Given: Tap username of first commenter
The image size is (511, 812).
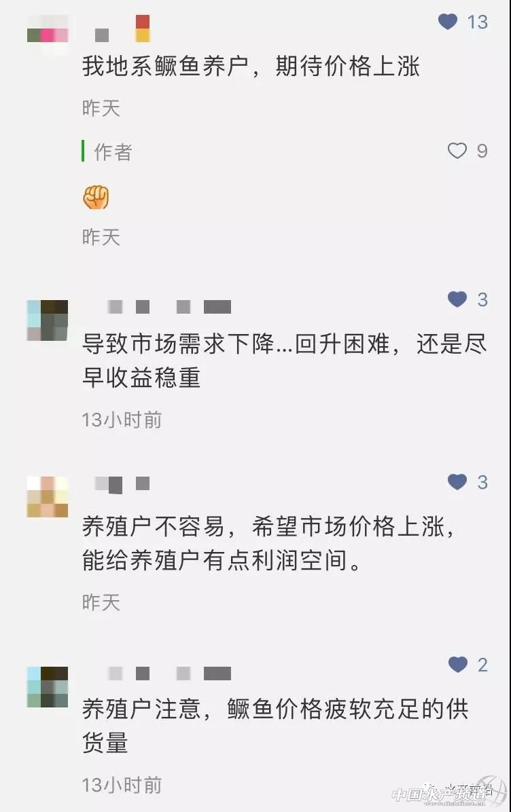Looking at the screenshot, I should [122, 29].
